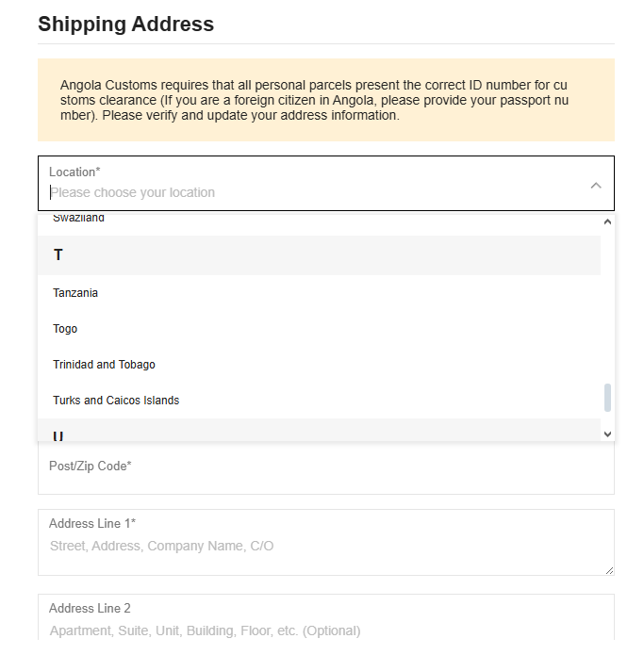The height and width of the screenshot is (655, 644).
Task: Collapse the Location dropdown with the chevron
Action: tap(596, 186)
